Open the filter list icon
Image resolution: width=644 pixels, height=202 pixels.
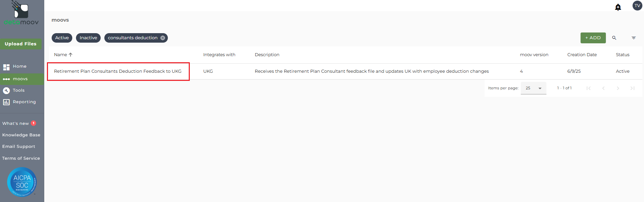[634, 38]
